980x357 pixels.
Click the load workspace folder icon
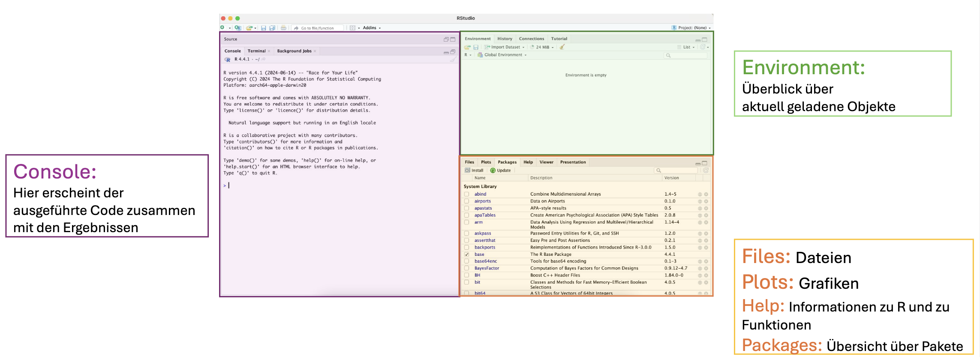click(467, 47)
